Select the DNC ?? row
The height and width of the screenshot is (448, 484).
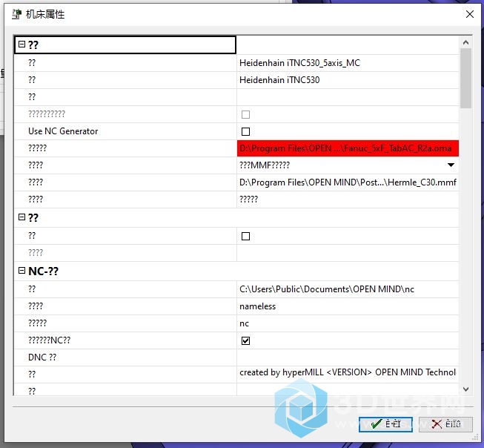(x=236, y=358)
